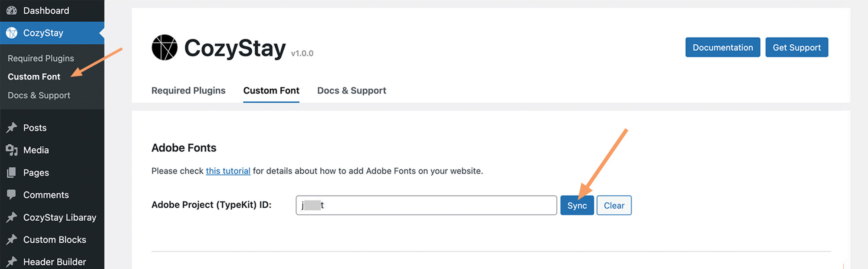Viewport: 868px width, 269px height.
Task: Open Dashboard menu item
Action: (52, 10)
